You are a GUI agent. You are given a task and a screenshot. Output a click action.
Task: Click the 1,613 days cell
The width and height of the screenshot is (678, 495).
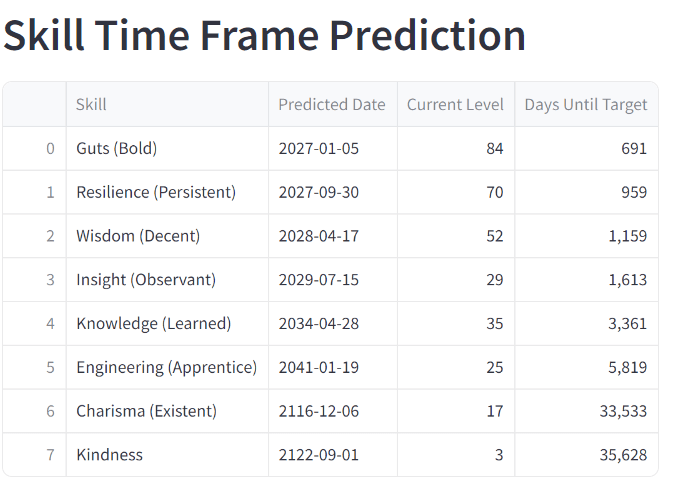tap(586, 280)
